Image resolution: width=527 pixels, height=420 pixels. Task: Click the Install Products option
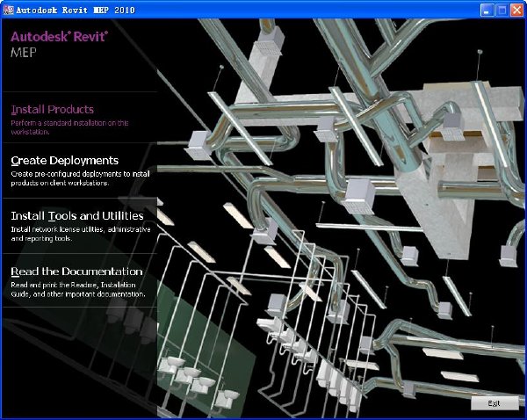53,109
